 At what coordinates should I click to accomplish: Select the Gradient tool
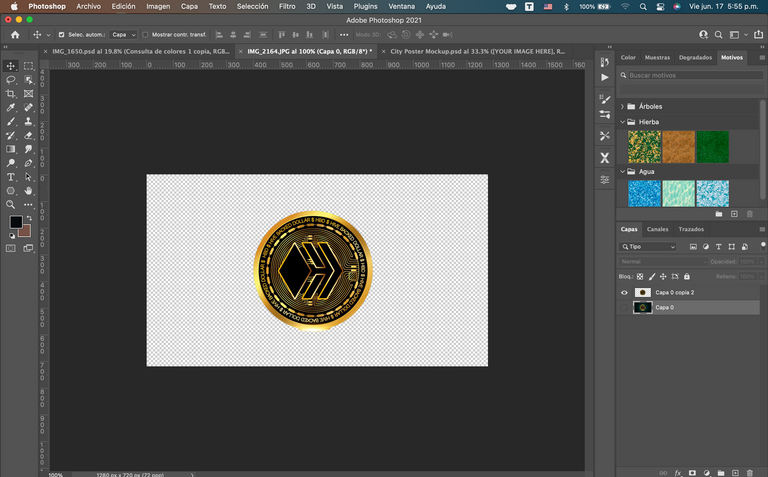click(11, 149)
